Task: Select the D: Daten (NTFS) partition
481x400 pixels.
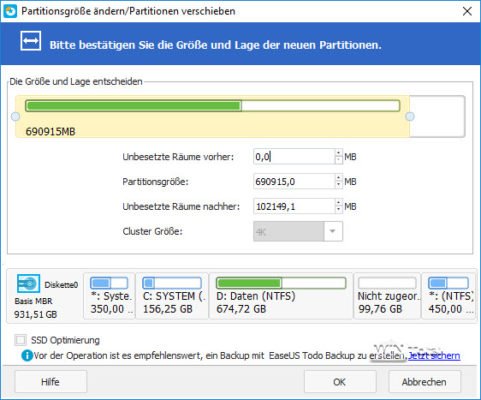Action: pyautogui.click(x=281, y=296)
